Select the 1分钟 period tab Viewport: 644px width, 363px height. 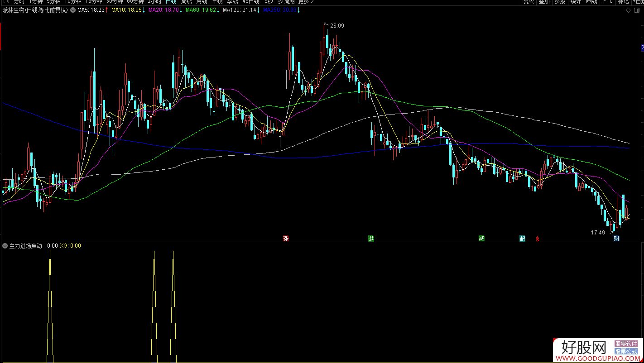point(36,2)
